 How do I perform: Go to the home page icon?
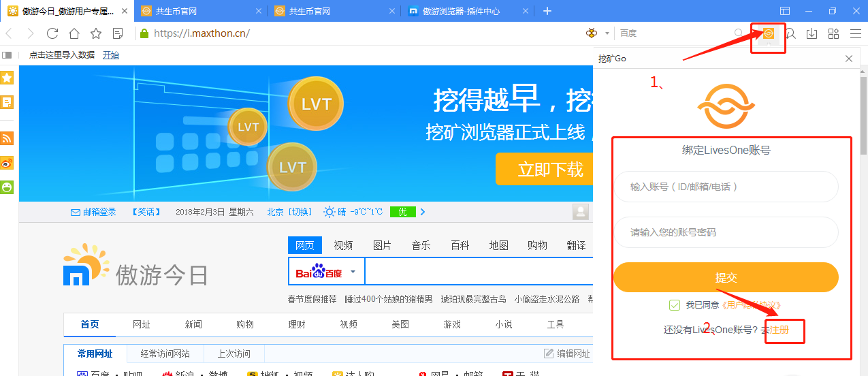tap(74, 33)
